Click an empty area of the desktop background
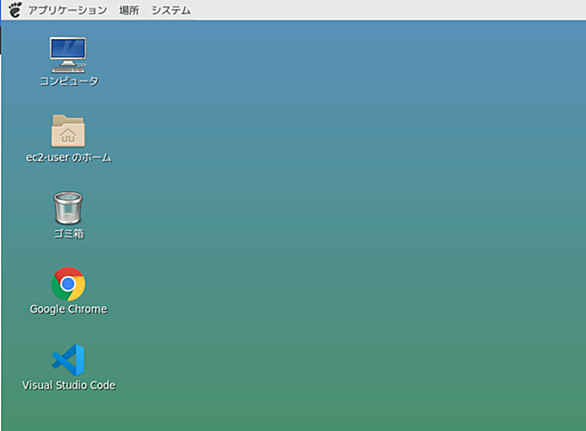This screenshot has width=586, height=431. point(336,224)
